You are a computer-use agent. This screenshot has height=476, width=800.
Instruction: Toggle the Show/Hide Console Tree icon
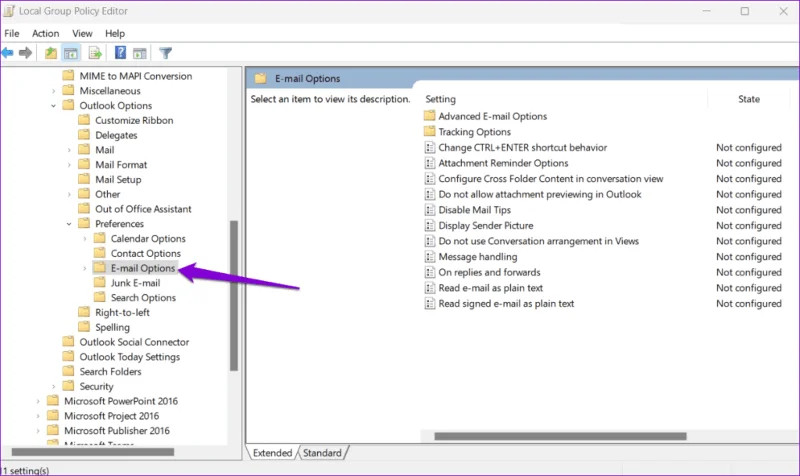pos(71,53)
